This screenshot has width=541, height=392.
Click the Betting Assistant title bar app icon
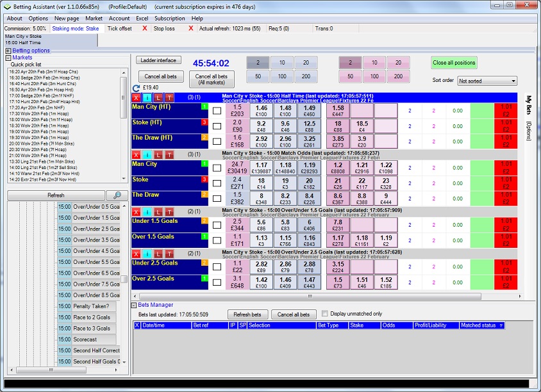click(7, 6)
